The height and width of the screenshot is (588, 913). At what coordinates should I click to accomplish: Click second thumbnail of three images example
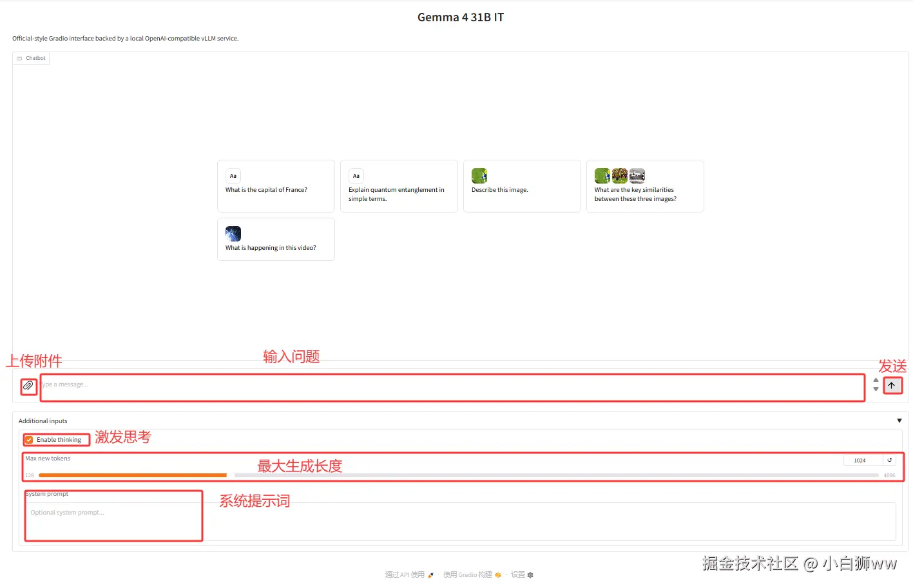620,176
